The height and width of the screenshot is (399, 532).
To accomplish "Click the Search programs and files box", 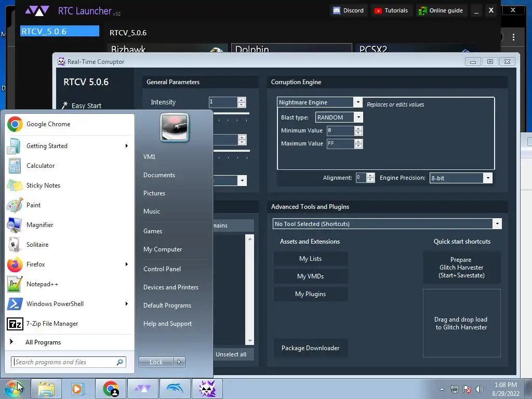I will click(x=68, y=362).
